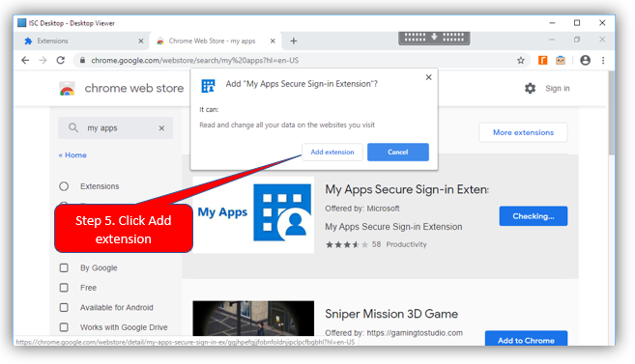The width and height of the screenshot is (635, 364).
Task: Switch to the Extensions tab
Action: coord(81,41)
